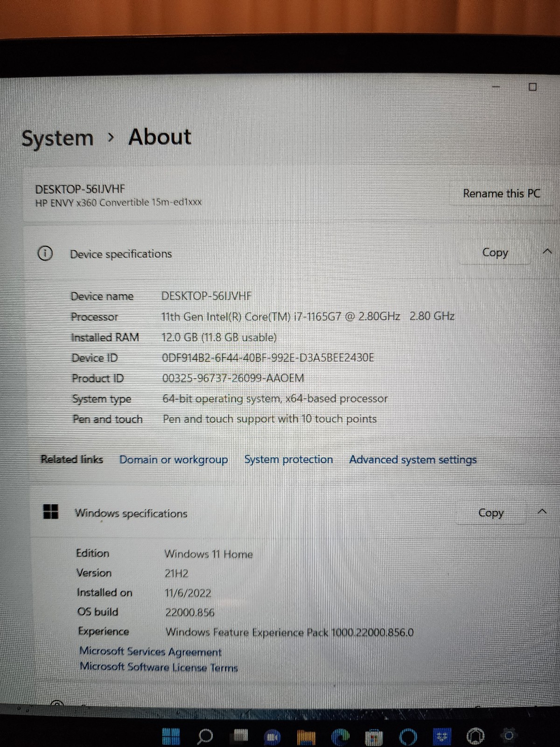Go back to System breadcrumb
This screenshot has width=560, height=747.
[x=57, y=138]
